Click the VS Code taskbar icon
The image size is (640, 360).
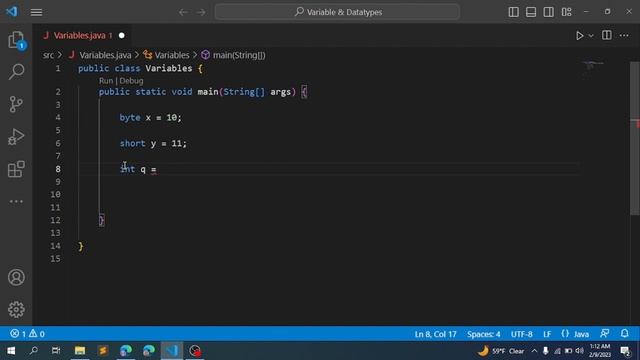pyautogui.click(x=172, y=351)
